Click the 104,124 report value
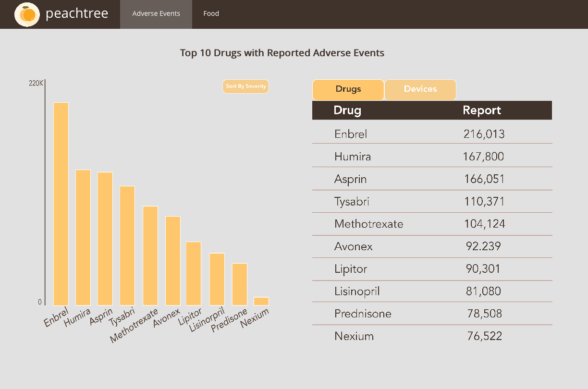Image resolution: width=588 pixels, height=389 pixels. tap(485, 224)
